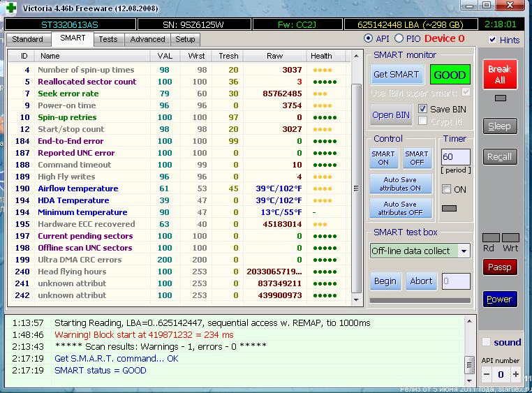Switch to the Standard tab
532x393 pixels.
[x=27, y=39]
